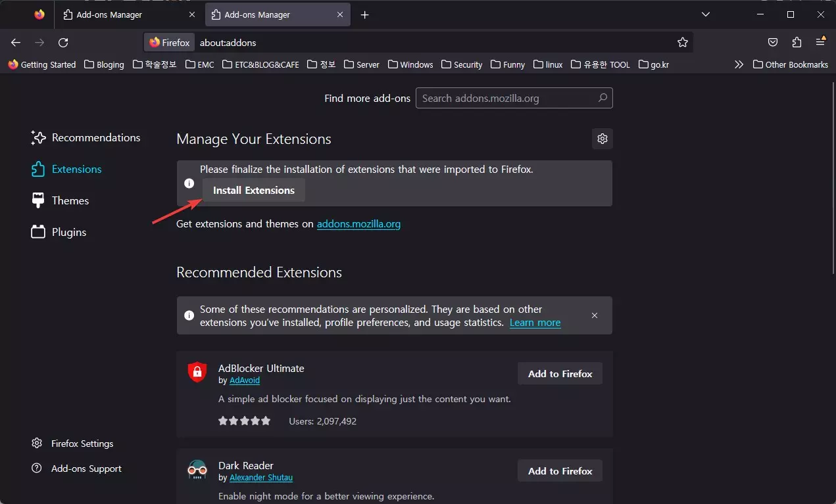
Task: Click the AdBlocker Ultimate star rating
Action: coord(244,421)
